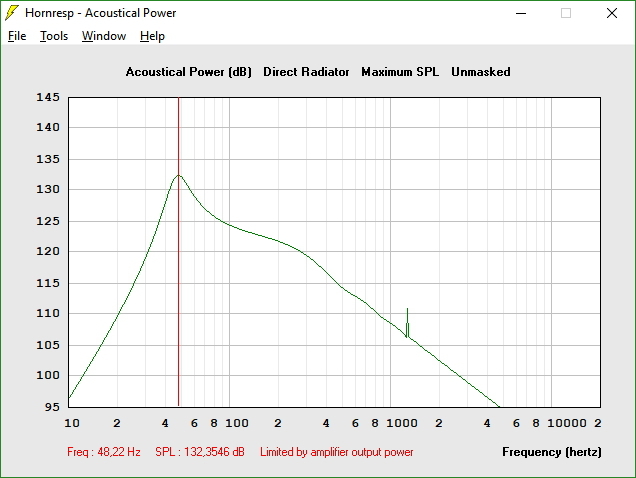Click the 'Hornresp - Acoustical Power' window title
This screenshot has height=478, width=636.
click(101, 13)
